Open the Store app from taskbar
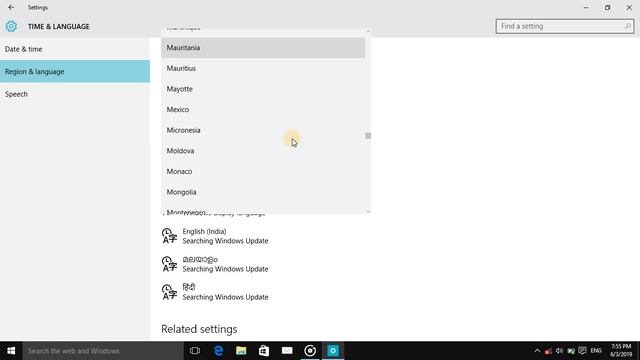Screen dimensions: 640x360 point(264,351)
